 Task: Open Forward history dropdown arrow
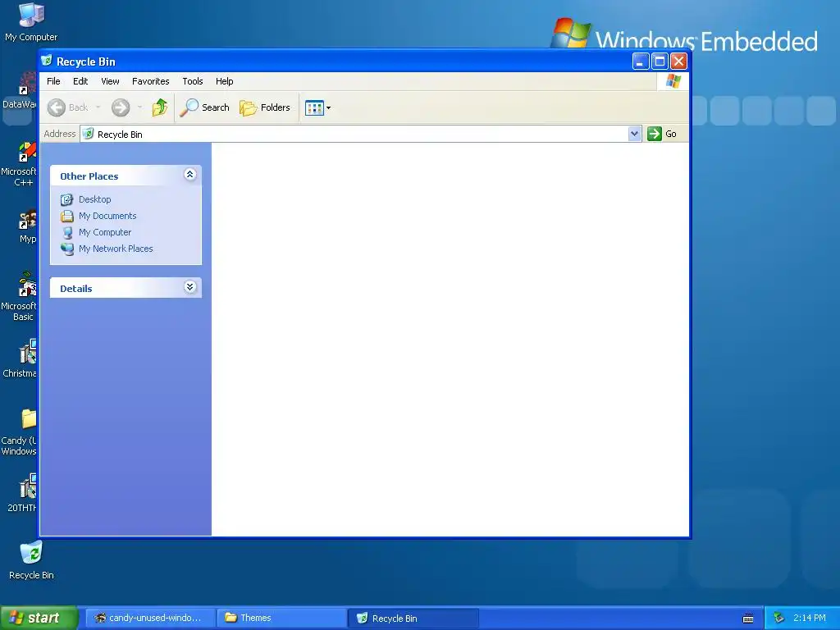[x=139, y=107]
